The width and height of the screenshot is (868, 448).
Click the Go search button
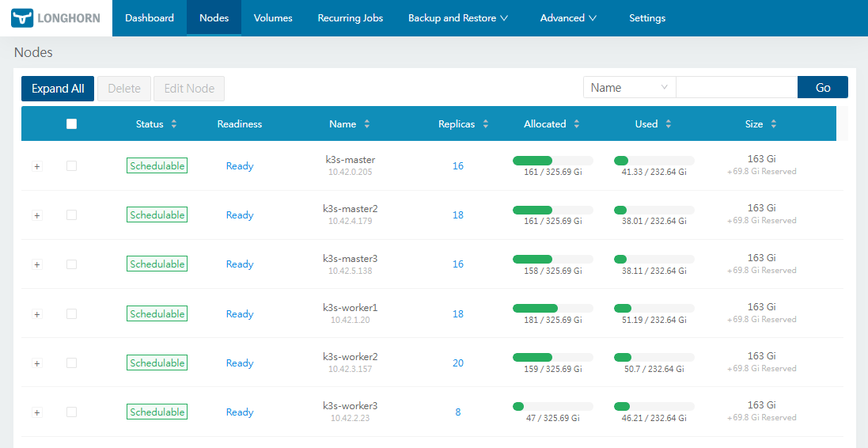pos(823,88)
